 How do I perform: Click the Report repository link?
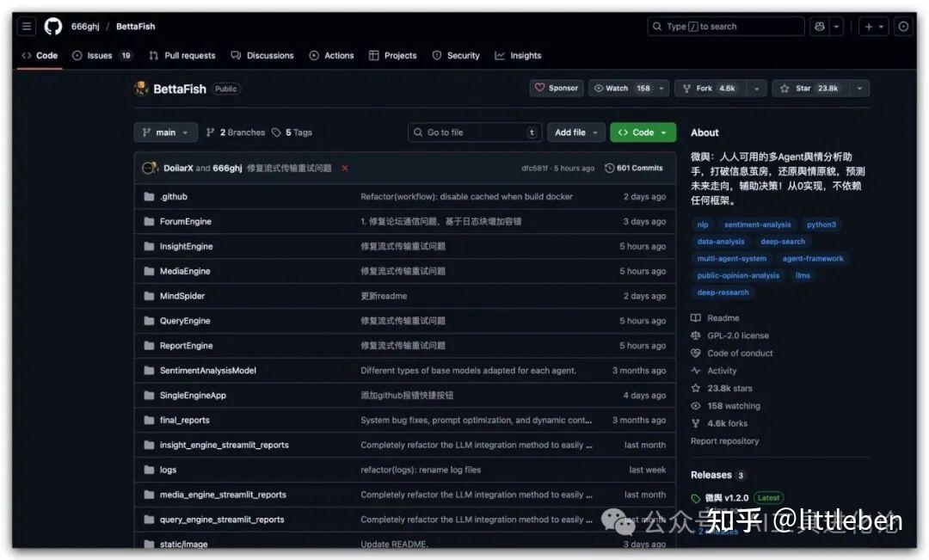tap(726, 440)
